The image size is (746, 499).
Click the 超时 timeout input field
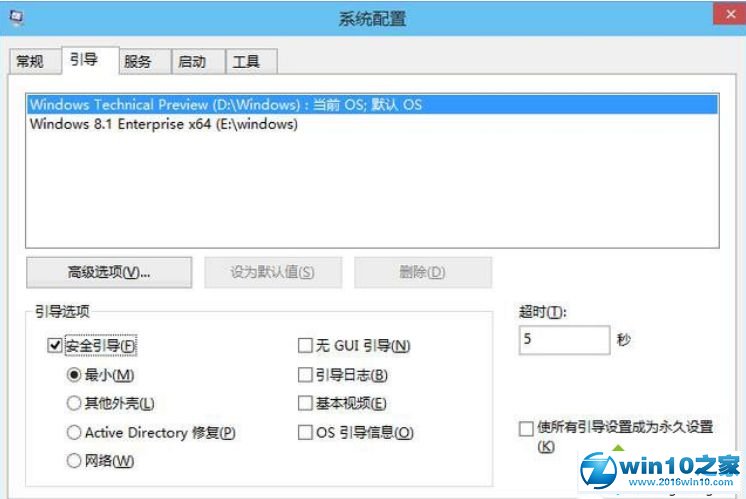[x=563, y=340]
